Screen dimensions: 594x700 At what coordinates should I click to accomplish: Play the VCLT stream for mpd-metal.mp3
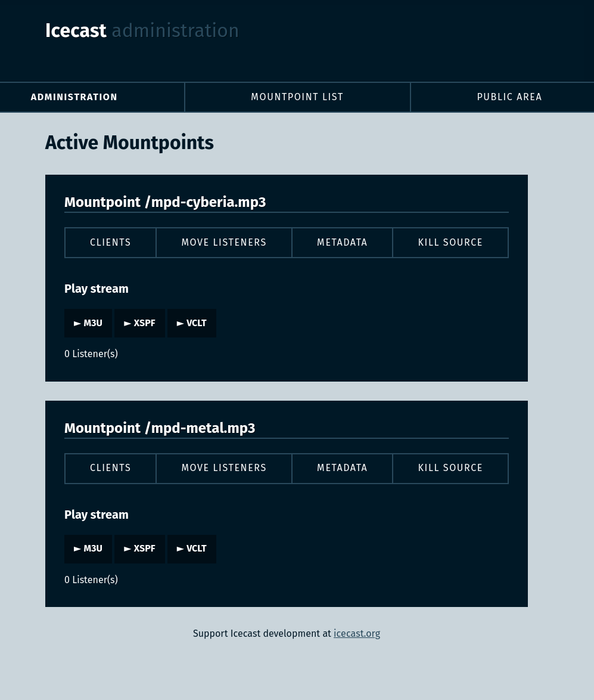click(192, 549)
